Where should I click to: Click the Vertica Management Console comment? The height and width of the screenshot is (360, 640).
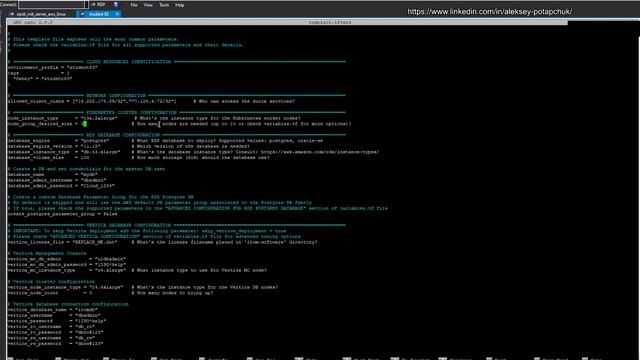(x=47, y=253)
